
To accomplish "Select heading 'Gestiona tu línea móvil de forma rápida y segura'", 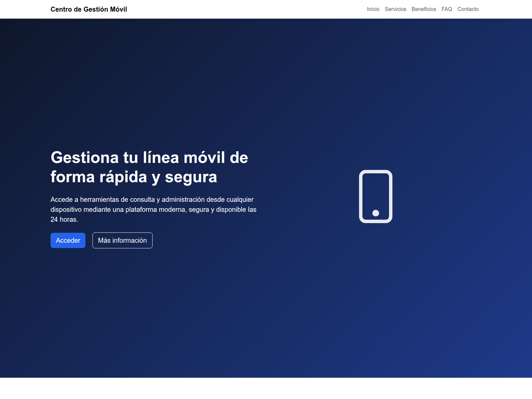I will pos(150,167).
